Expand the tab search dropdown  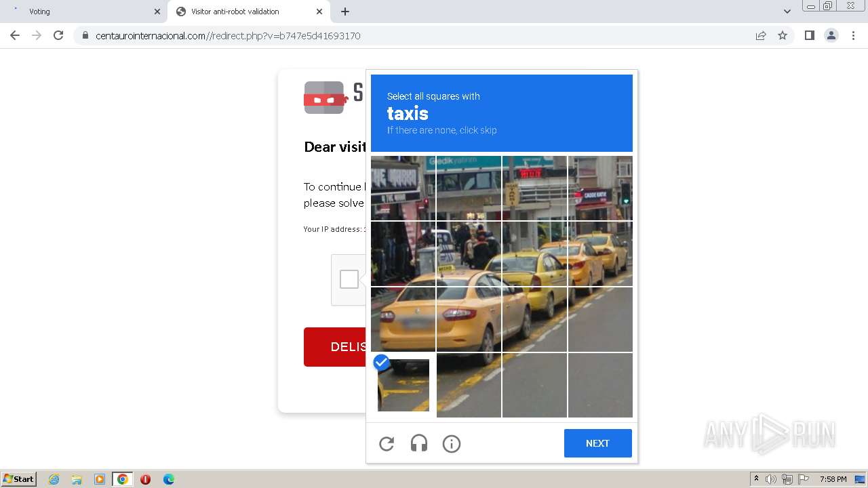click(787, 12)
